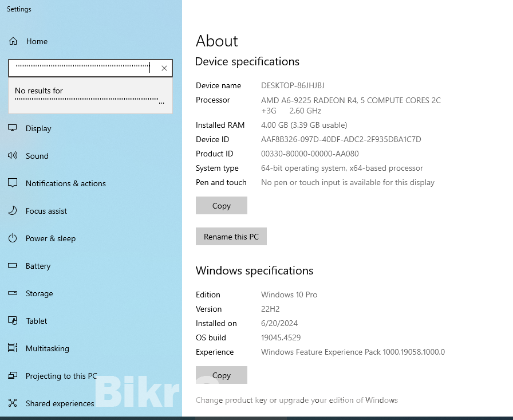This screenshot has height=420, width=513.
Task: Click the Sound speaker icon
Action: [13, 155]
